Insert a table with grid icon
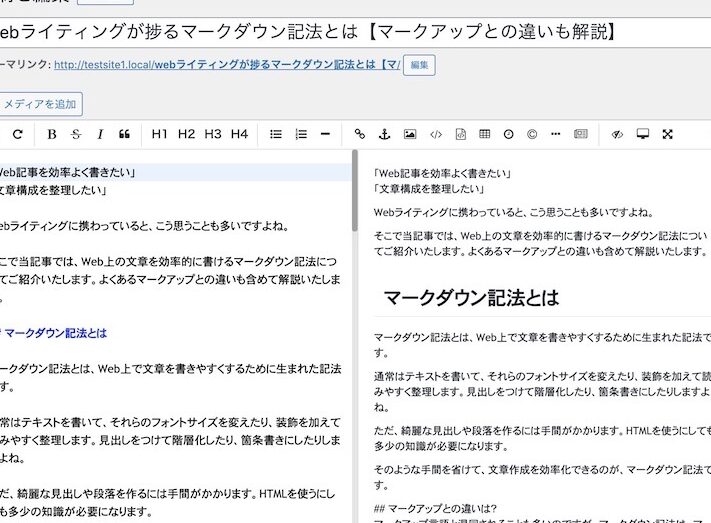 click(484, 134)
